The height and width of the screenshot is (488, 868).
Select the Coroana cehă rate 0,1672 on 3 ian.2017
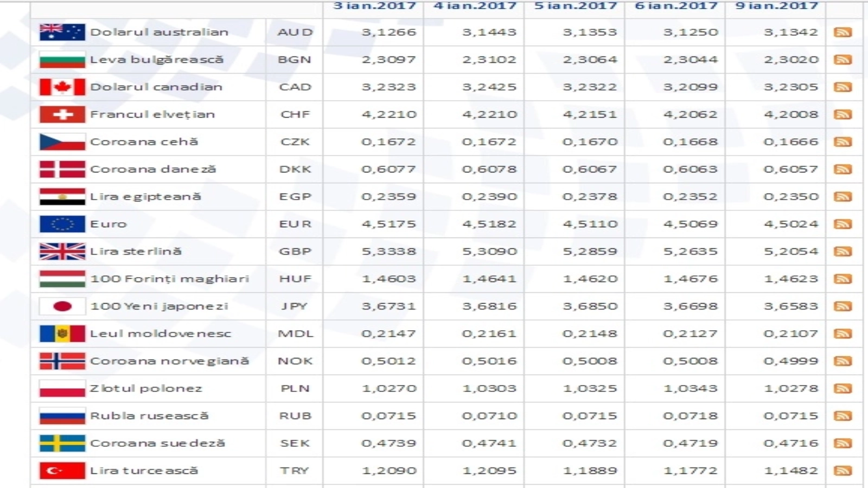click(388, 142)
